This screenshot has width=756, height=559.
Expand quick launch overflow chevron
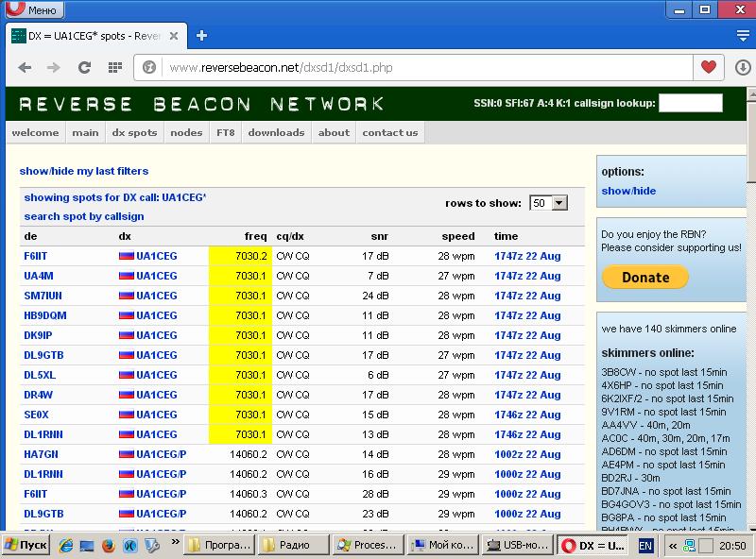[x=175, y=542]
